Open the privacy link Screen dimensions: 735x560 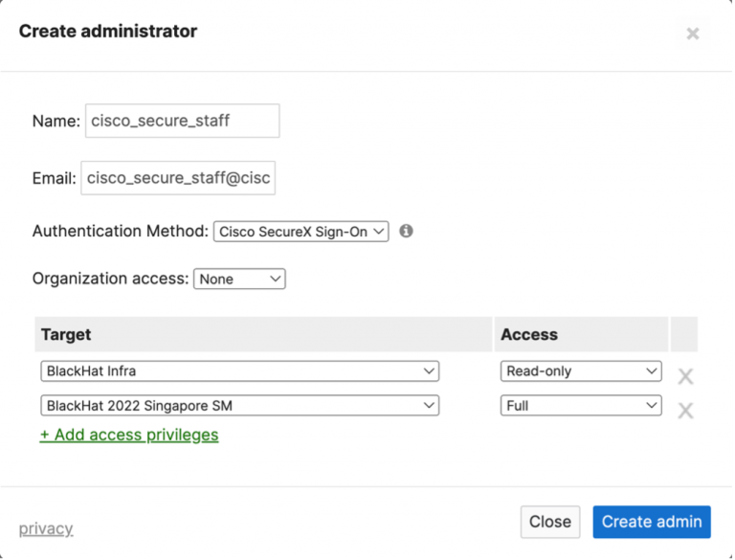(x=46, y=528)
